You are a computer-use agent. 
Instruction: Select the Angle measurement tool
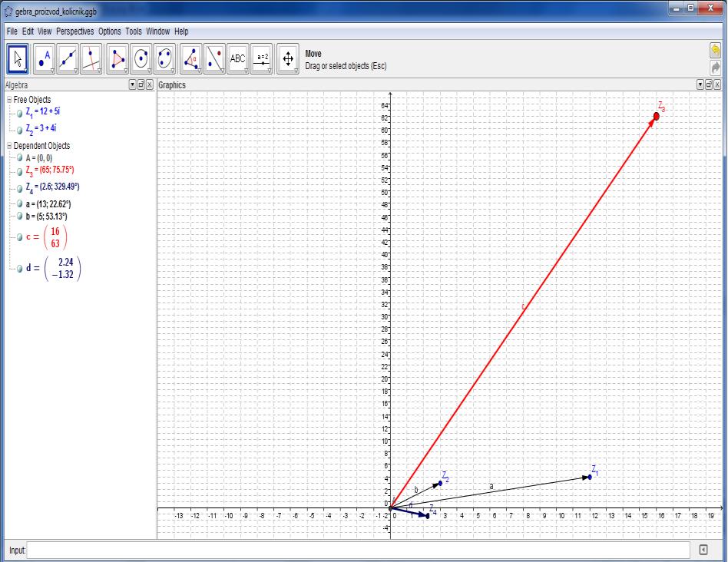point(190,58)
